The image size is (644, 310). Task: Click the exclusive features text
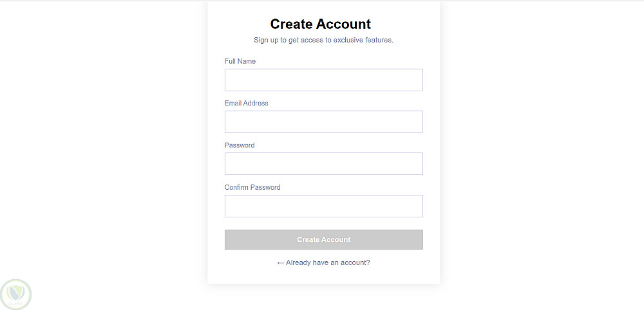[x=363, y=40]
